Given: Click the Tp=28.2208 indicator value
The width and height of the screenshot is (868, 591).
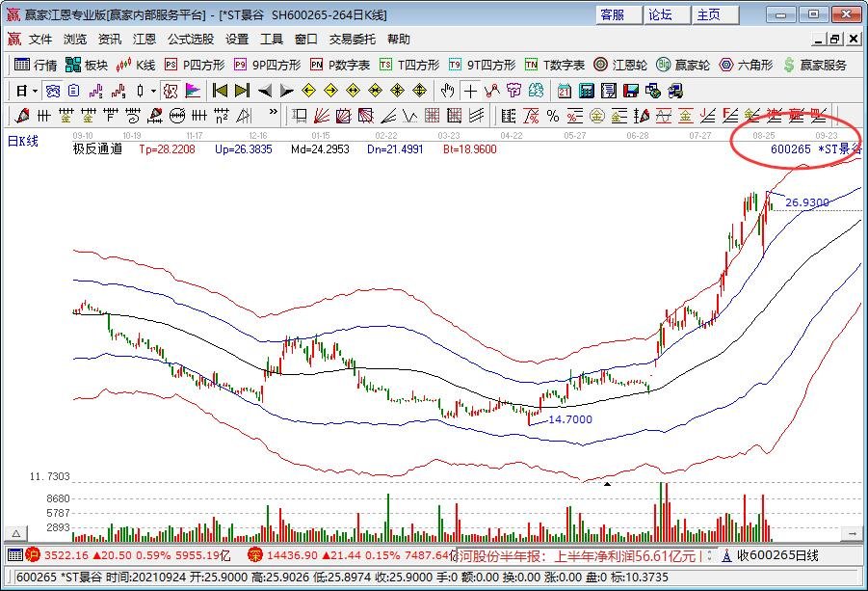Looking at the screenshot, I should click(168, 149).
